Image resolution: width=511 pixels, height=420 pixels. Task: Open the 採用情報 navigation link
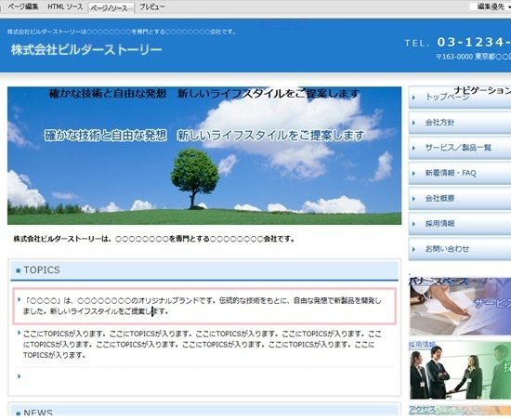click(460, 224)
